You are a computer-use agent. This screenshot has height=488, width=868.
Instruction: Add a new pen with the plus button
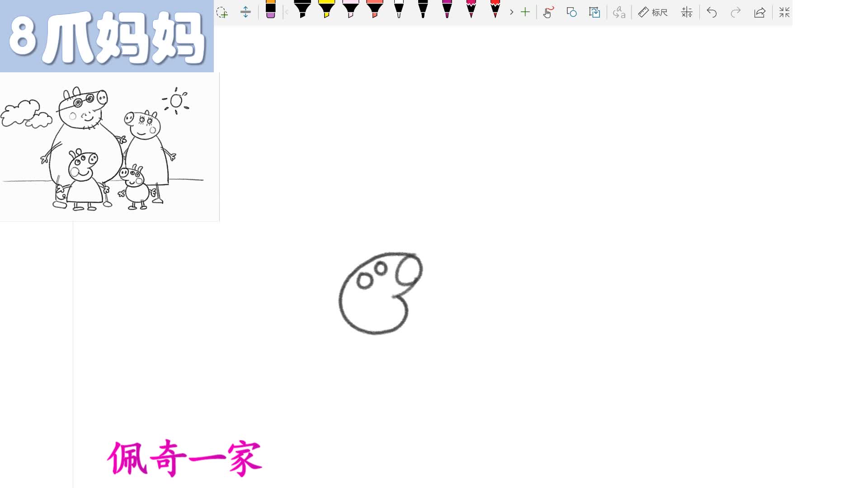click(525, 12)
